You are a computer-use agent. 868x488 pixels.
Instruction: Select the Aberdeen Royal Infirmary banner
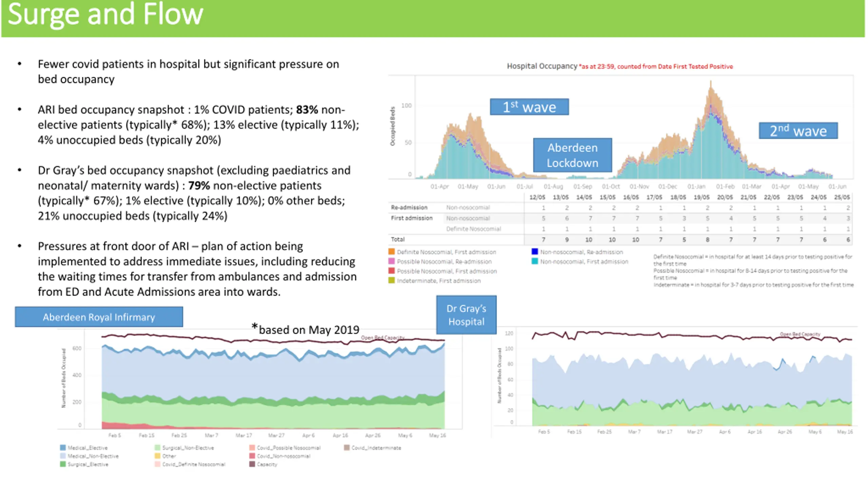click(99, 317)
